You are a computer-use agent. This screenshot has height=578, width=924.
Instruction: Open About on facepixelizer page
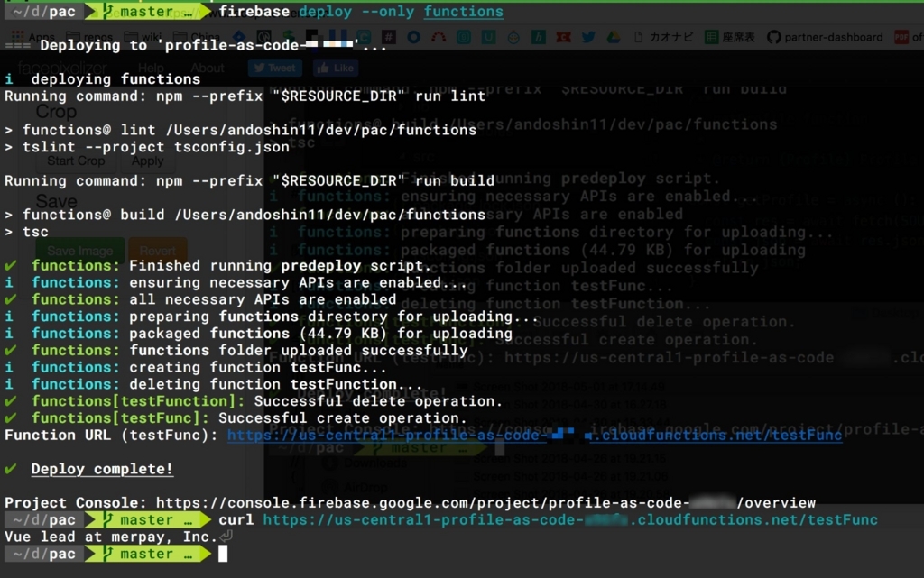(207, 69)
